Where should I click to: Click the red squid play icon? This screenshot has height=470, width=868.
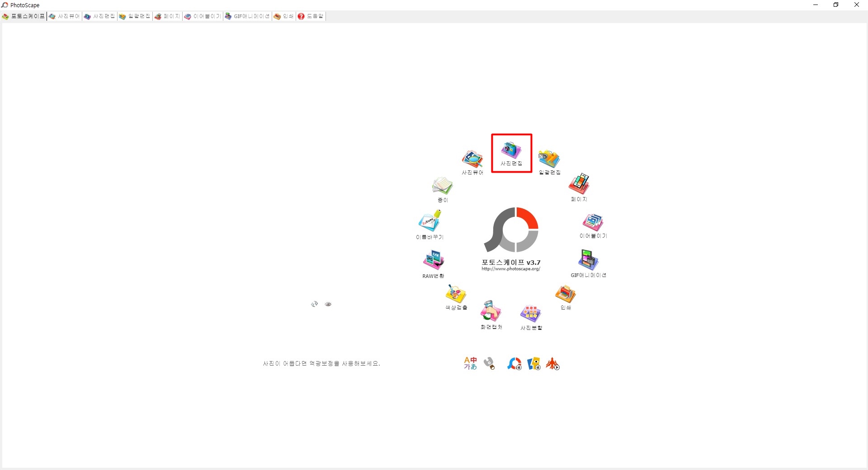point(553,363)
